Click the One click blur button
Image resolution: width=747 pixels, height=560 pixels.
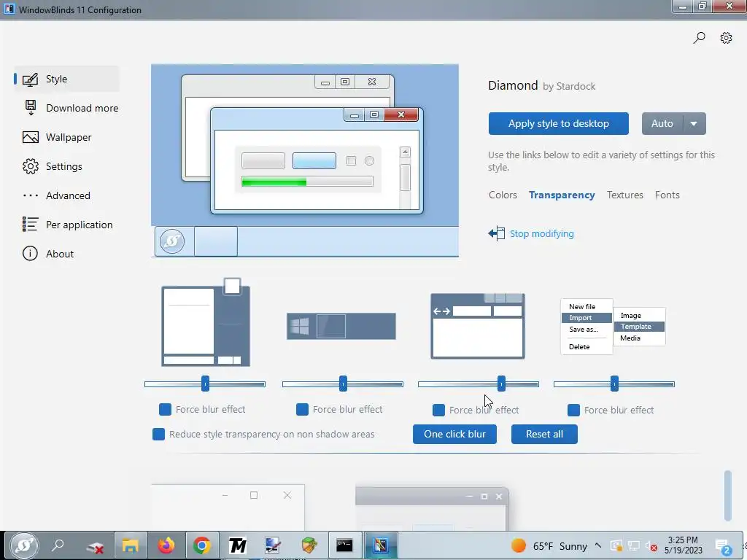[454, 435]
